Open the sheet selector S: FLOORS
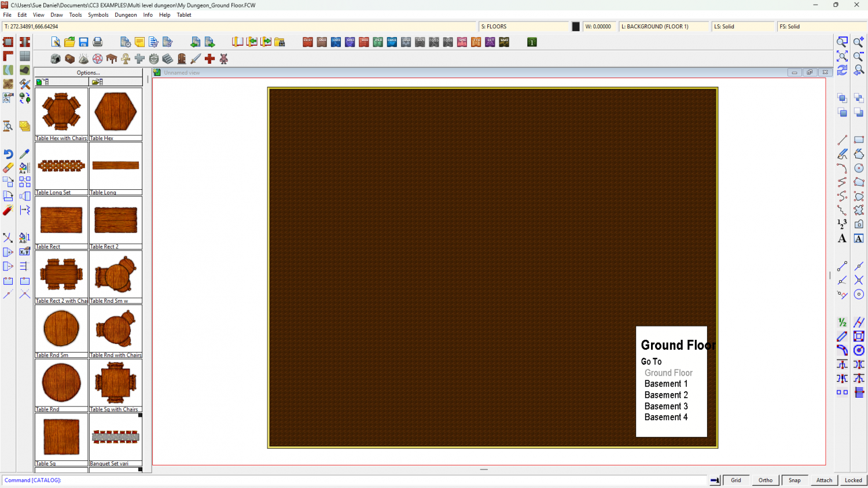 tap(524, 27)
